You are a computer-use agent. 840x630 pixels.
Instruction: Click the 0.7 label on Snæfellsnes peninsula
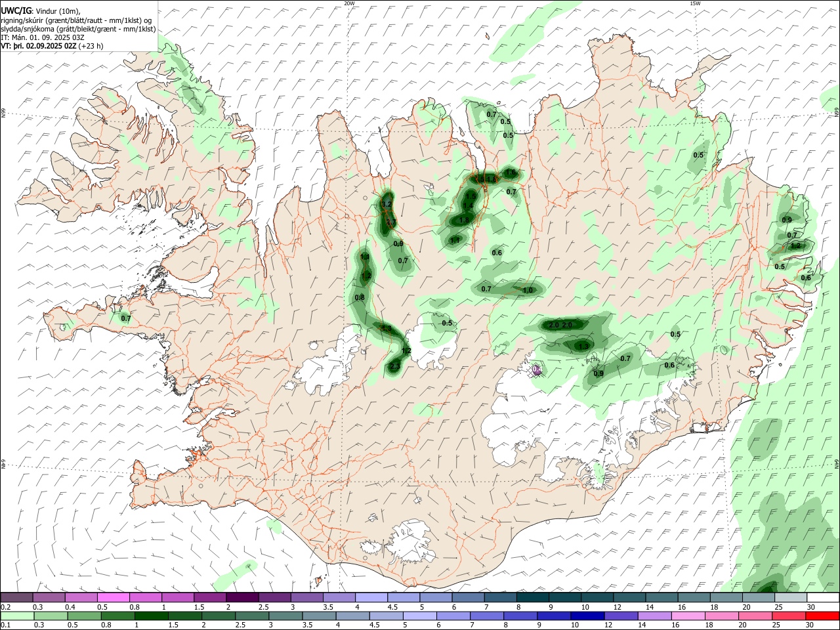[126, 319]
